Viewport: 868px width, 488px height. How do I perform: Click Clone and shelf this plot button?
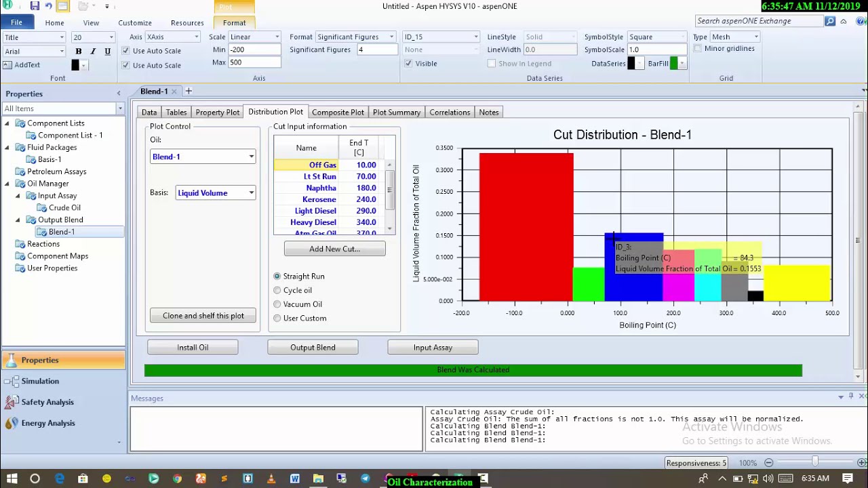(x=203, y=316)
